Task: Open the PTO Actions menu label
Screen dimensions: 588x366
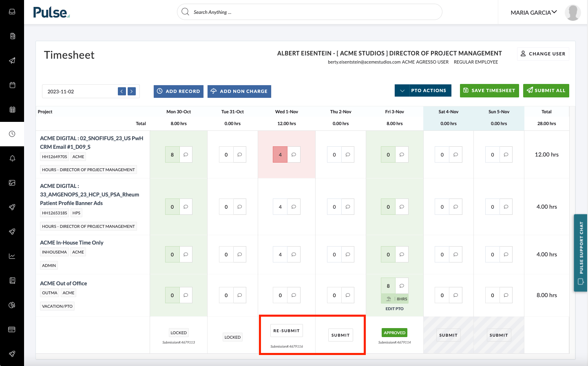Action: [429, 90]
